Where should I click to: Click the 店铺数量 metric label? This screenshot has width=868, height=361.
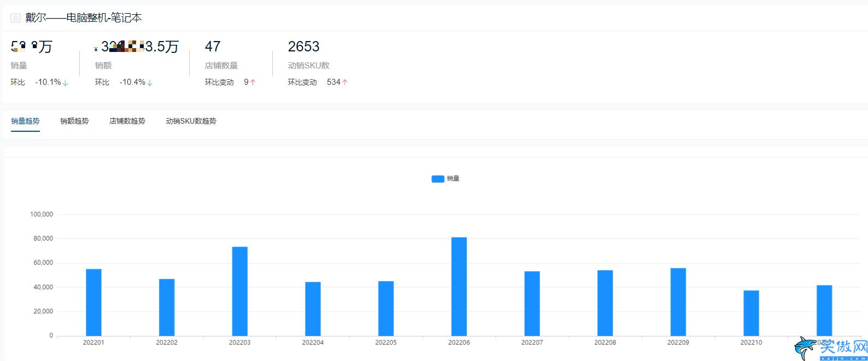(x=221, y=66)
